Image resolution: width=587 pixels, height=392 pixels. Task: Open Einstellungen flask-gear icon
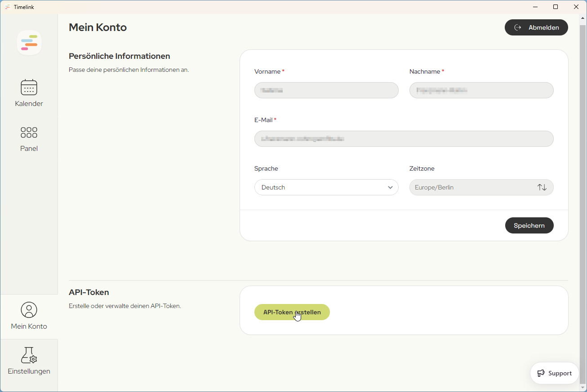click(x=29, y=355)
